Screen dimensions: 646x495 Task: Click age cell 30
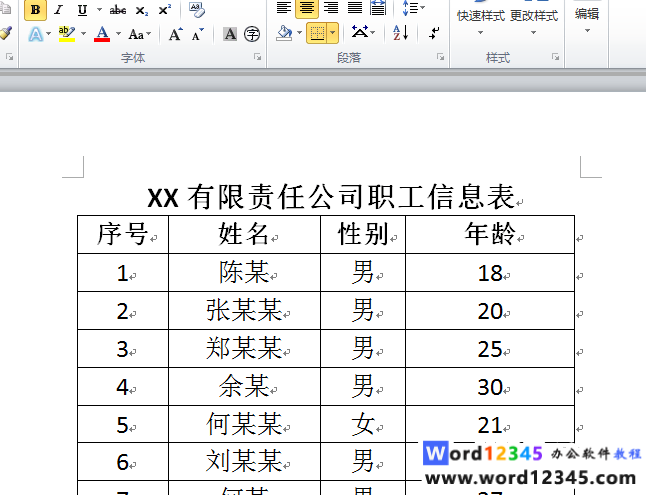[490, 387]
